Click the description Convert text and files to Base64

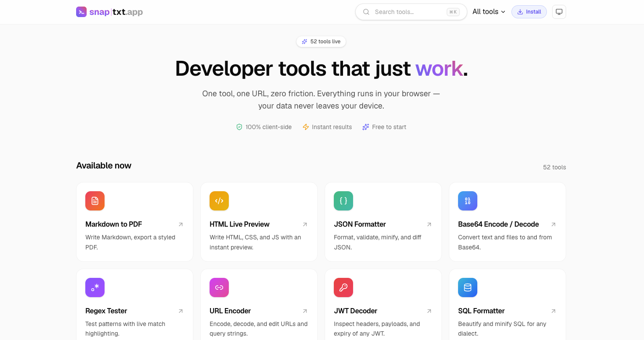pyautogui.click(x=505, y=242)
